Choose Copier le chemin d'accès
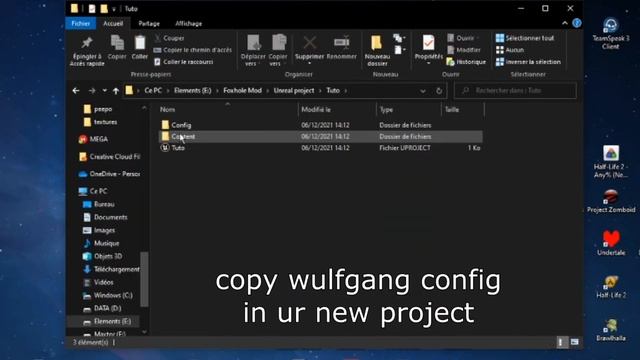 point(193,50)
